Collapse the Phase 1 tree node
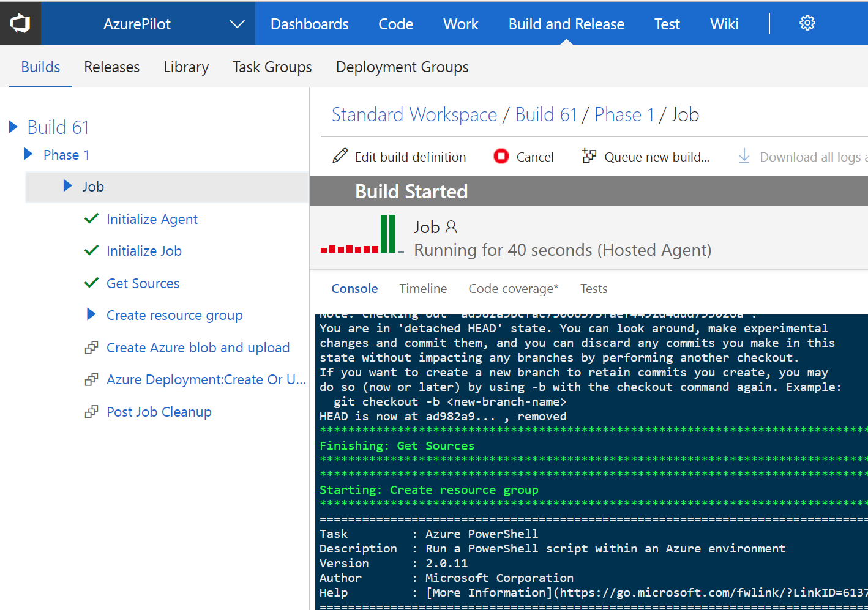 [28, 154]
